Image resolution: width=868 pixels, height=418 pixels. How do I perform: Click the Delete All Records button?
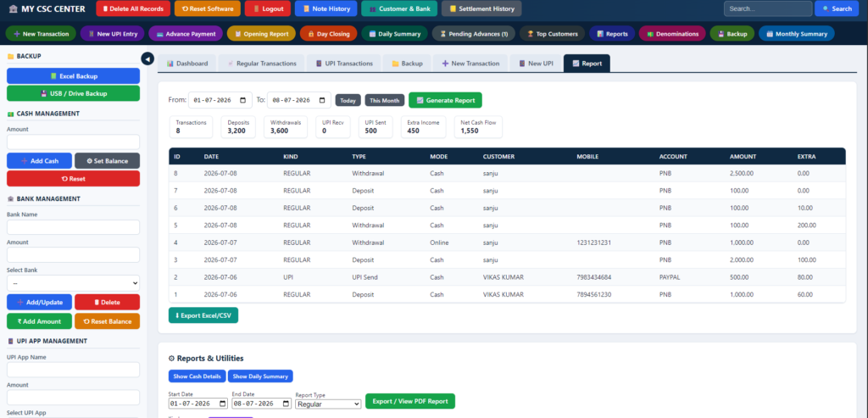pyautogui.click(x=133, y=8)
